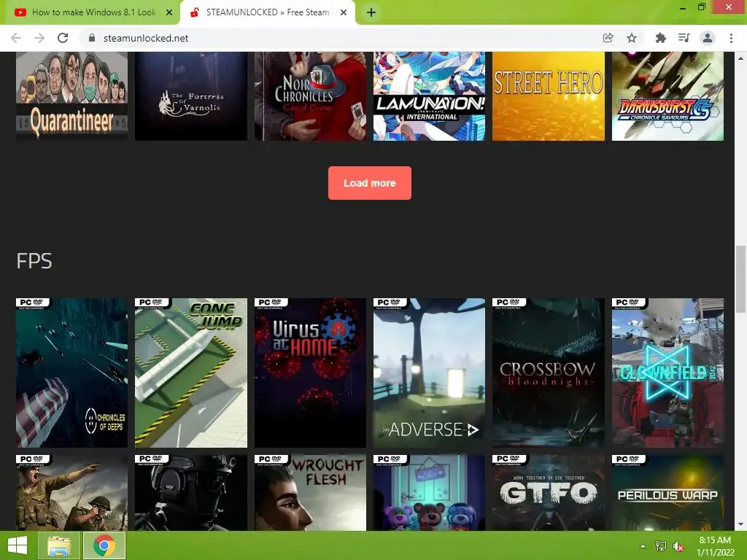747x560 pixels.
Task: Close the YouTube Windows 8.1 tab
Action: point(169,12)
